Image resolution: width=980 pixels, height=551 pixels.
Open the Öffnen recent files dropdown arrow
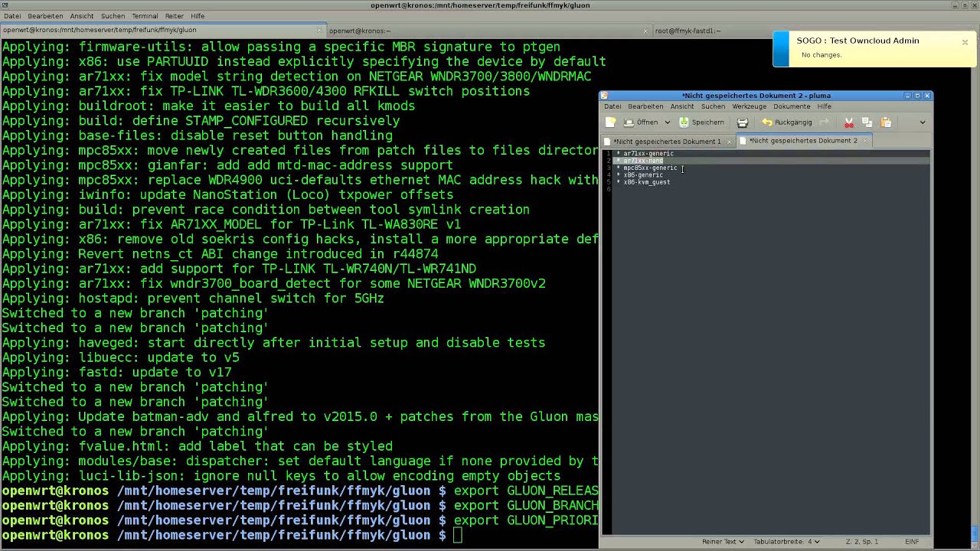tap(667, 122)
